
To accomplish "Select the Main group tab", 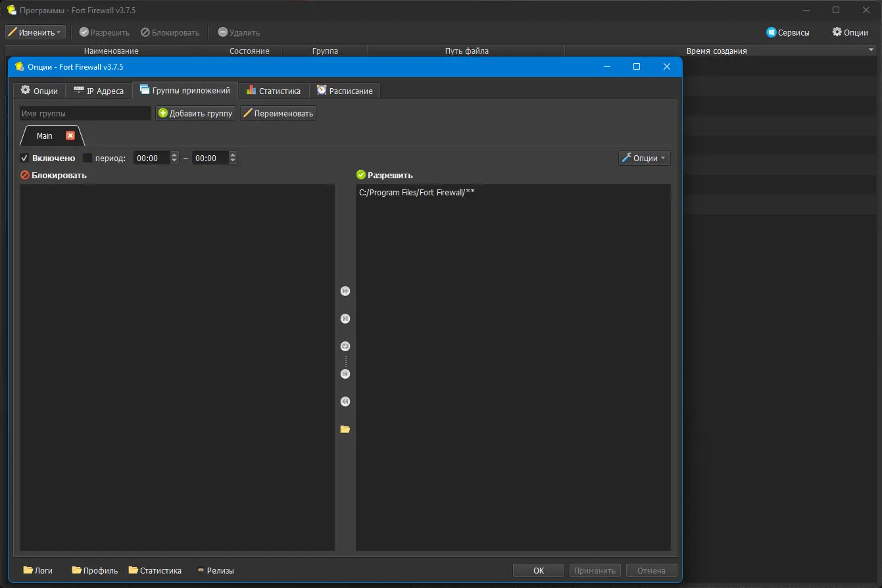I will 45,135.
